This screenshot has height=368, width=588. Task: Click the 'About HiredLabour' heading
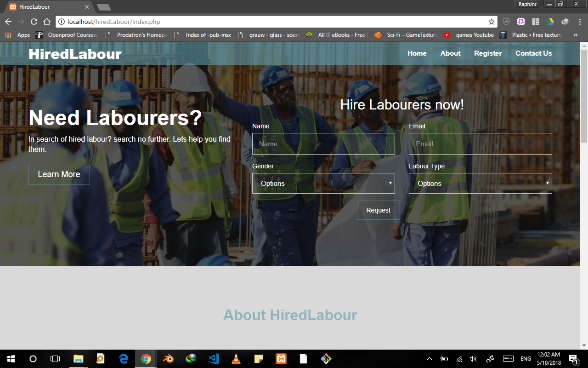290,315
